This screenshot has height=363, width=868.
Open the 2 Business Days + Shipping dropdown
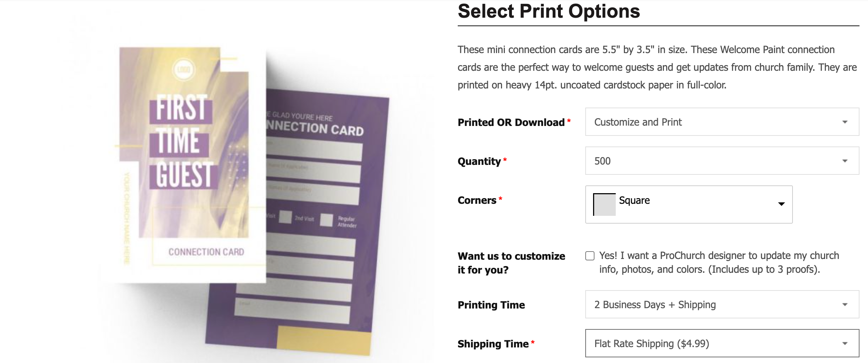(x=722, y=304)
